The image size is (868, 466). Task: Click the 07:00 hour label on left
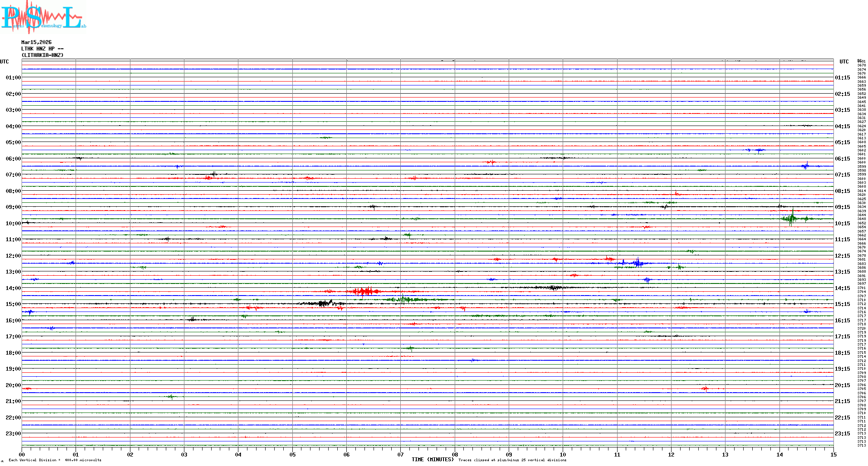coord(13,175)
